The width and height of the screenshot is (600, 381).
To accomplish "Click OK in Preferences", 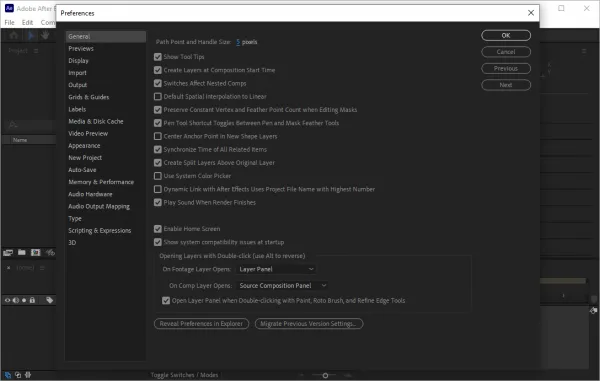I will [506, 35].
